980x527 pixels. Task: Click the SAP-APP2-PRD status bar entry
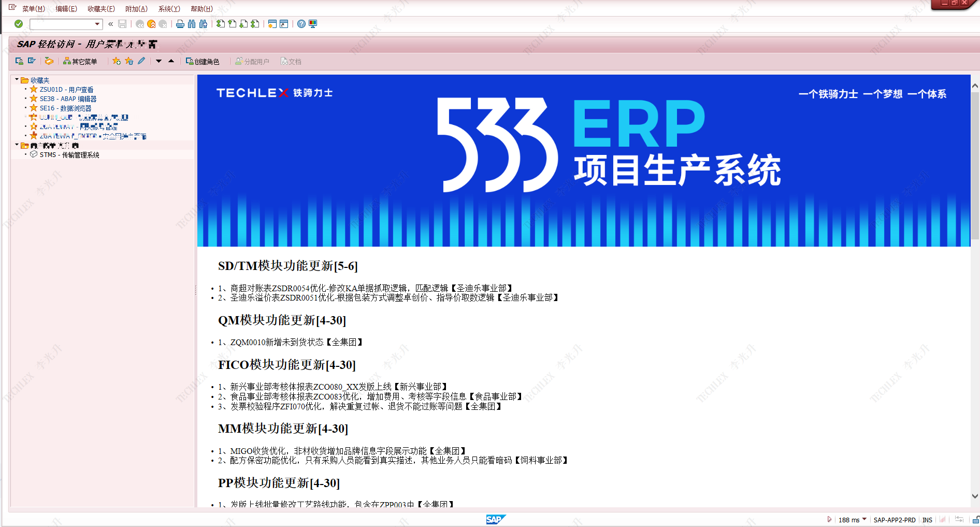(x=895, y=520)
